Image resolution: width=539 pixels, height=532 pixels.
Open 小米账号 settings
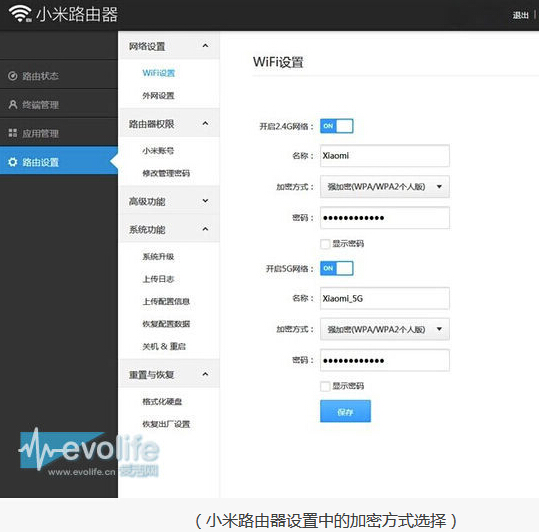click(x=158, y=151)
